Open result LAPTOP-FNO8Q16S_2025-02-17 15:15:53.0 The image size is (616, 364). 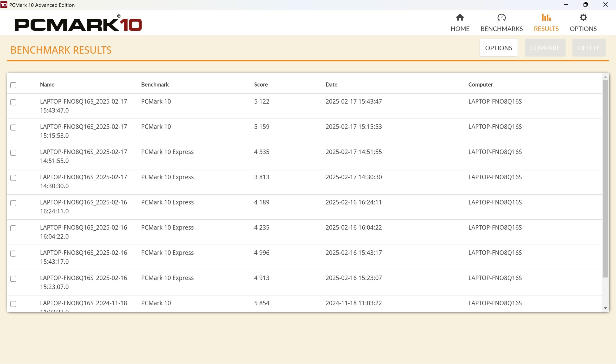coord(83,131)
